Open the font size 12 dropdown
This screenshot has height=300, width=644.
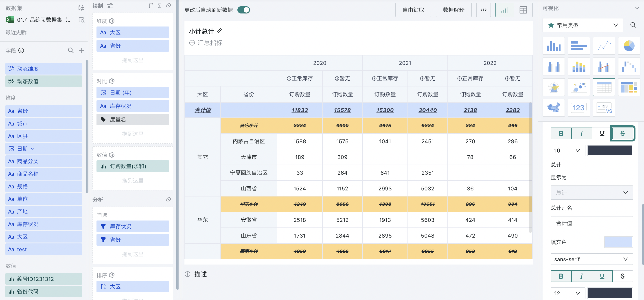tap(567, 293)
